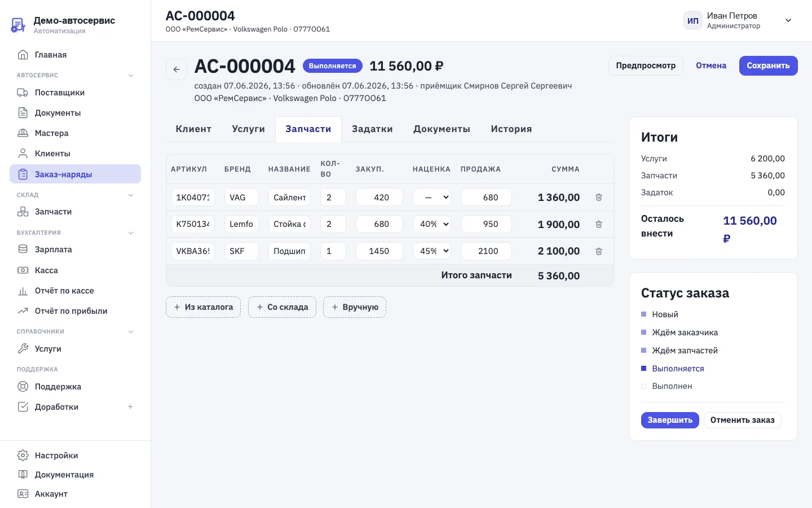
Task: Open Главная from the sidebar
Action: (x=75, y=55)
